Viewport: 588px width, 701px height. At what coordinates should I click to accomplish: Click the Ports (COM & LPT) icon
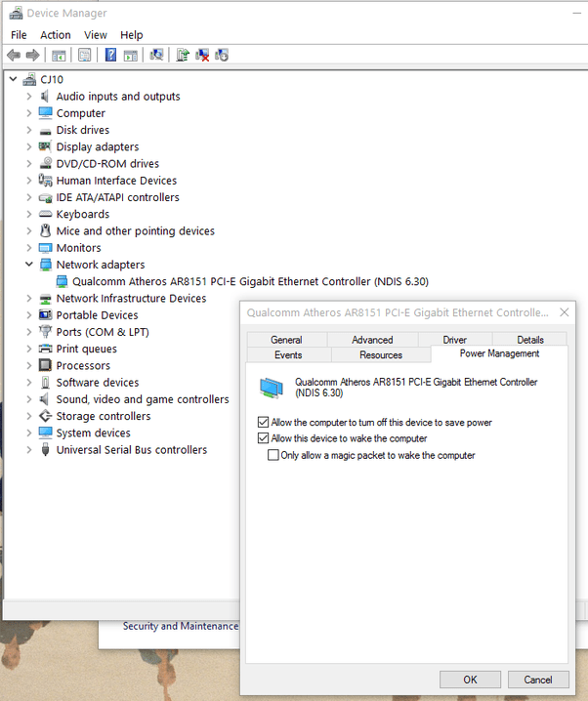45,331
